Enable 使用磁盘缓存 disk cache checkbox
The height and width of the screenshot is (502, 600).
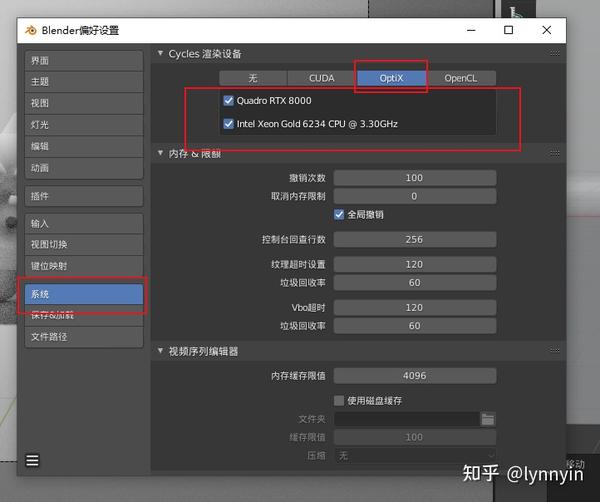(x=339, y=401)
